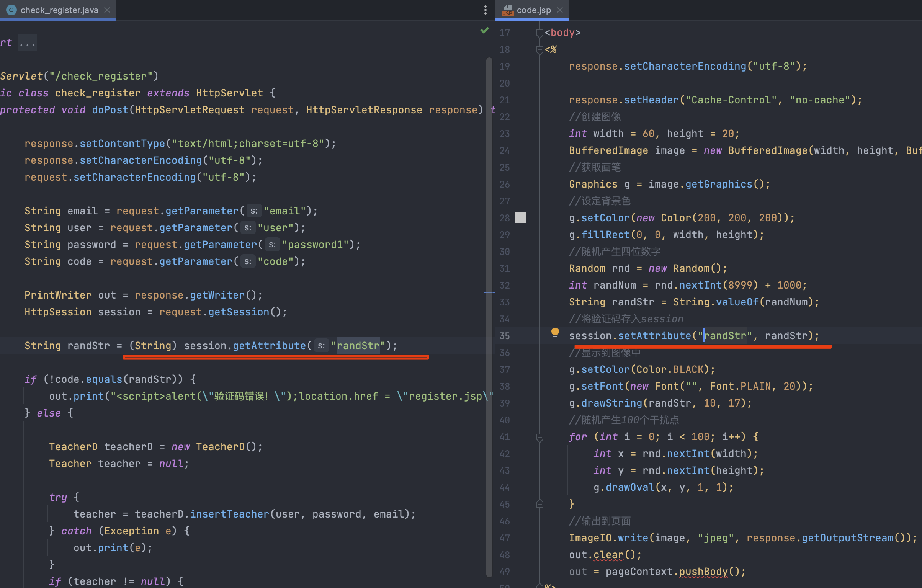Click the green inspections checkmark icon

tap(484, 31)
